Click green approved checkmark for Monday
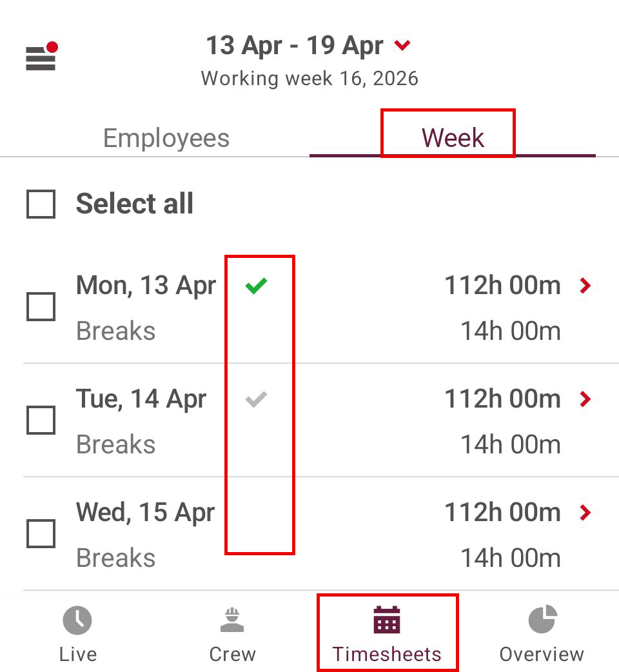This screenshot has width=619, height=672. [x=256, y=286]
